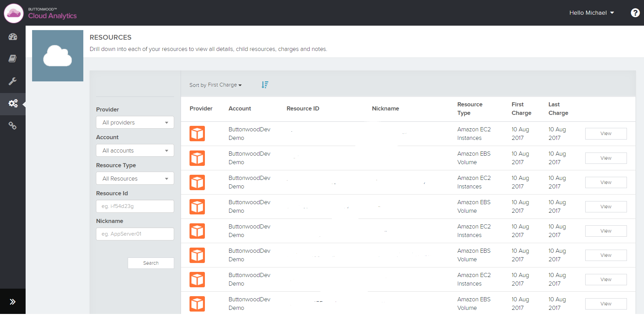
Task: Click the Search button
Action: (151, 263)
